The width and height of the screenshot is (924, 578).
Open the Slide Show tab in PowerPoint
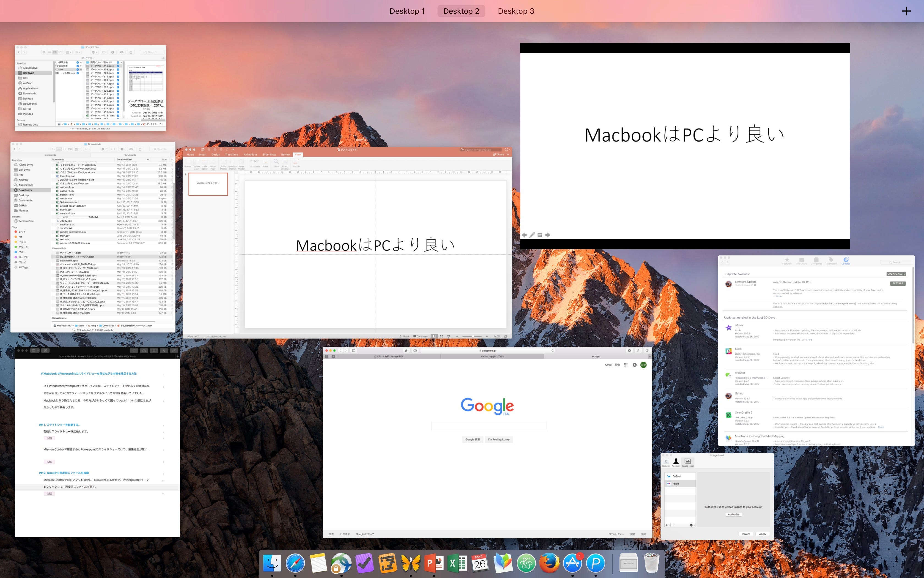[x=269, y=154]
